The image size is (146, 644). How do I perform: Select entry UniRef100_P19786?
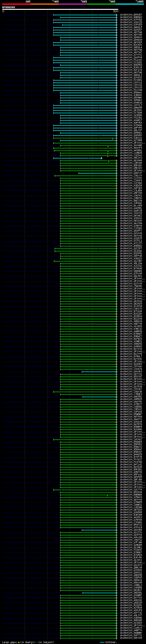point(131,462)
